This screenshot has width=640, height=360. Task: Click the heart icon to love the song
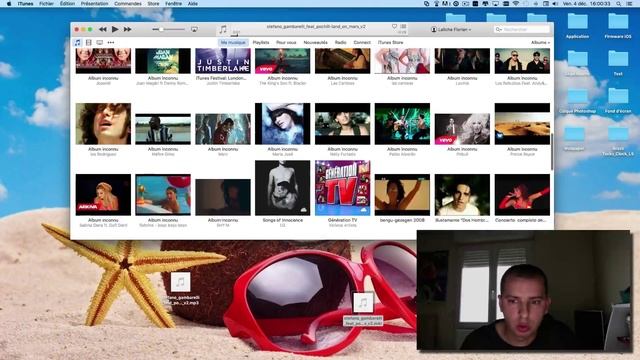394,27
